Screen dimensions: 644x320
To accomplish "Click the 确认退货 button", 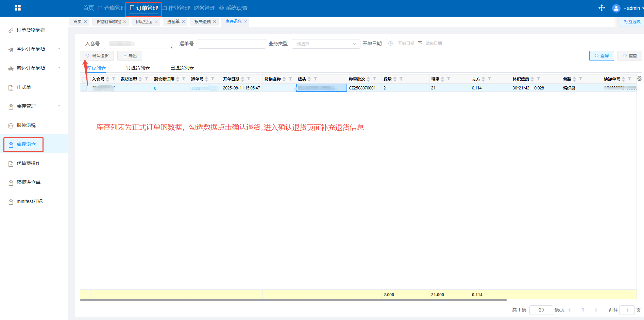I will [x=97, y=56].
